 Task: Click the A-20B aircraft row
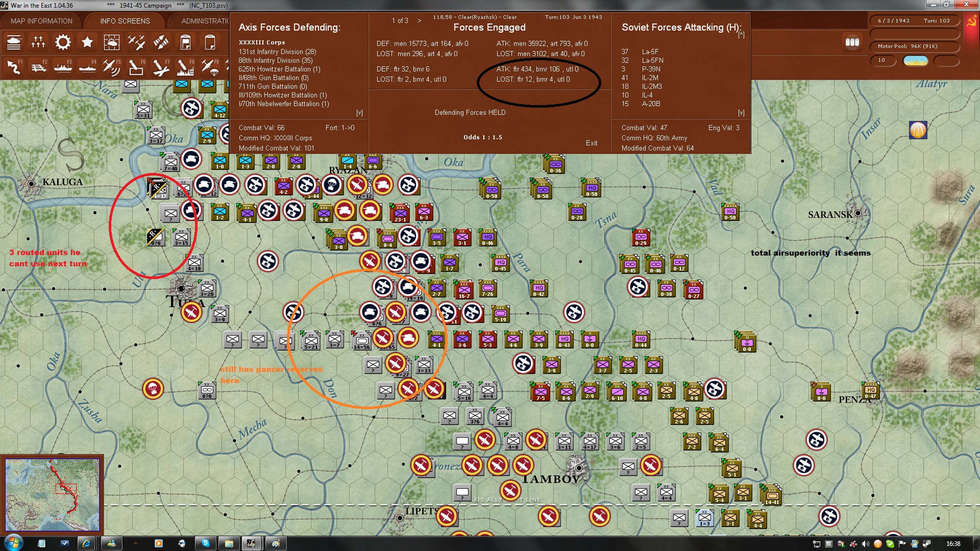pos(641,104)
